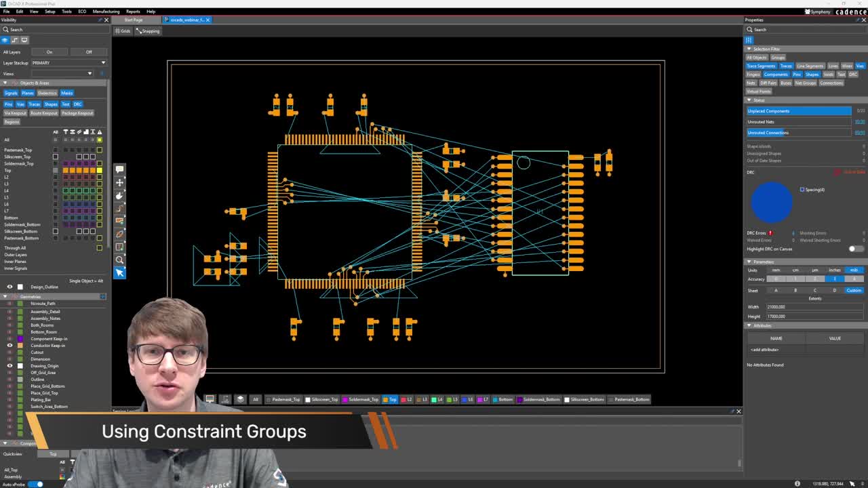Toggle Highlight DRC on Canvas switch
This screenshot has width=868, height=488.
(856, 249)
